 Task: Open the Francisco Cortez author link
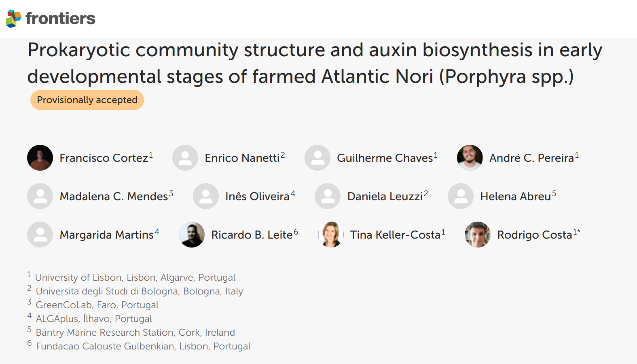[x=104, y=158]
